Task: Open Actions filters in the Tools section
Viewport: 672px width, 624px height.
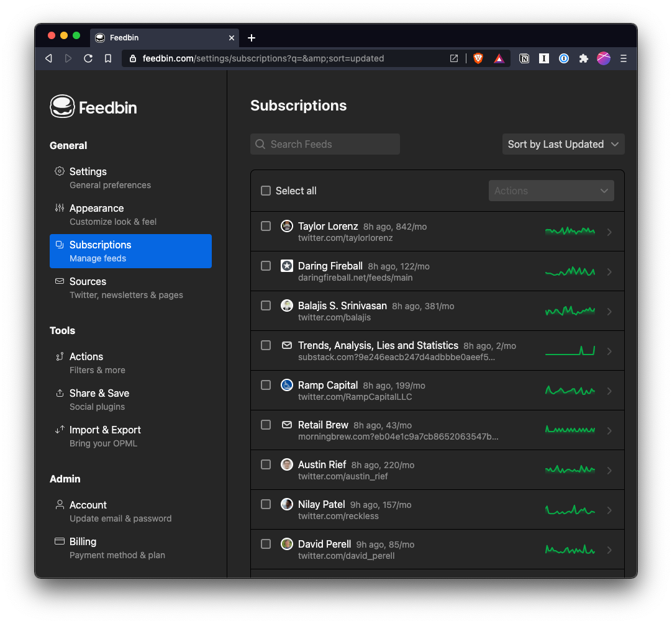Action: [x=130, y=363]
